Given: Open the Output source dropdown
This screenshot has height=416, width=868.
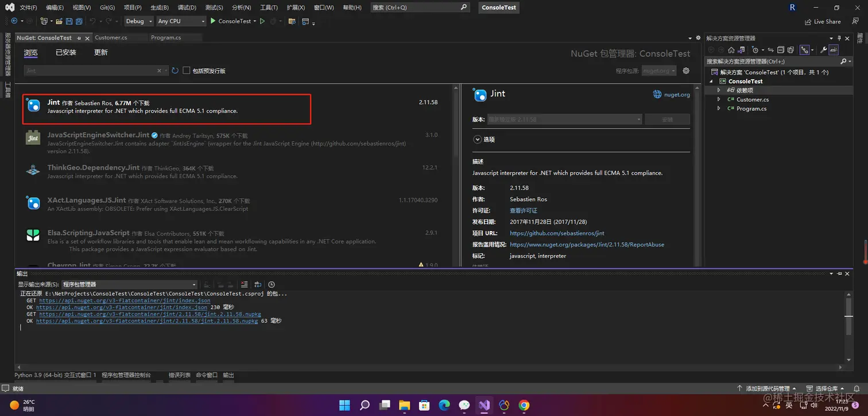Looking at the screenshot, I should tap(129, 284).
